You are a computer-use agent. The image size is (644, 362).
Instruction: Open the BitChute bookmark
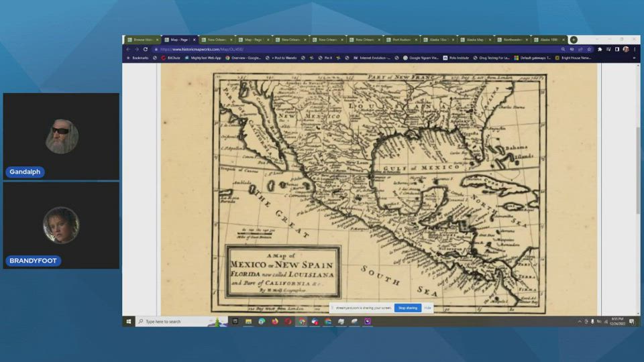pyautogui.click(x=172, y=58)
